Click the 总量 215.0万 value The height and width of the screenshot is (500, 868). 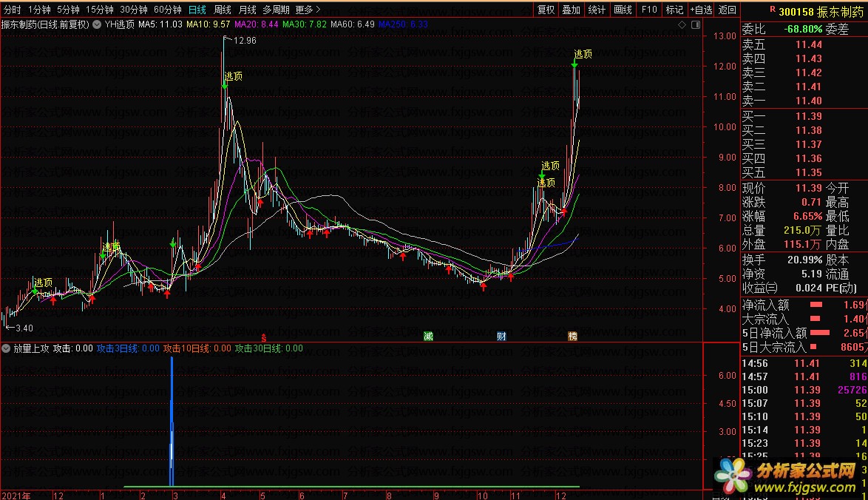[x=802, y=230]
